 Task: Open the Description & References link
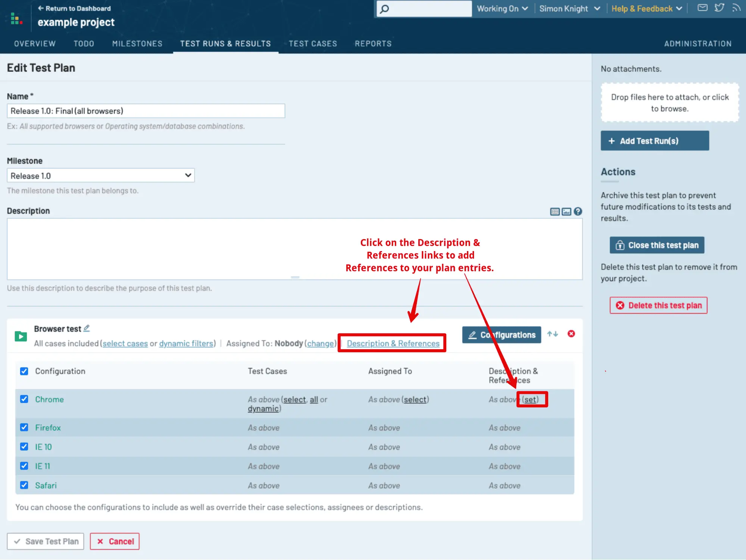pyautogui.click(x=393, y=343)
